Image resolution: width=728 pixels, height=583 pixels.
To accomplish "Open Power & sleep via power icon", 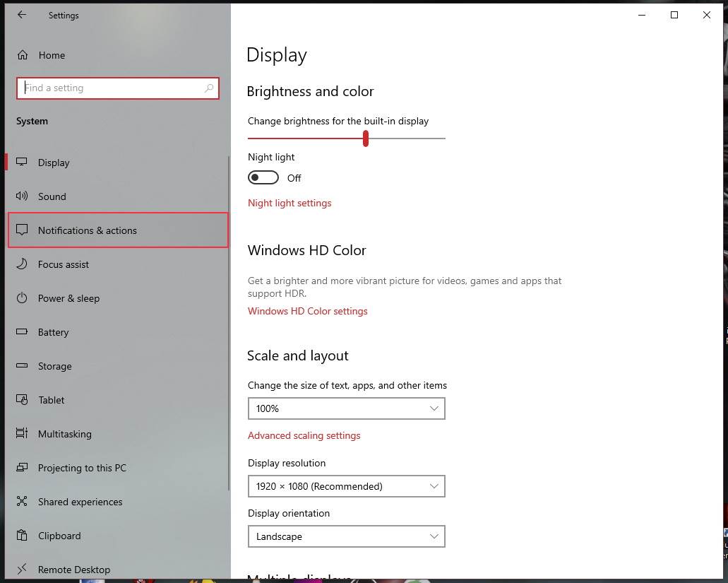I will [x=21, y=298].
